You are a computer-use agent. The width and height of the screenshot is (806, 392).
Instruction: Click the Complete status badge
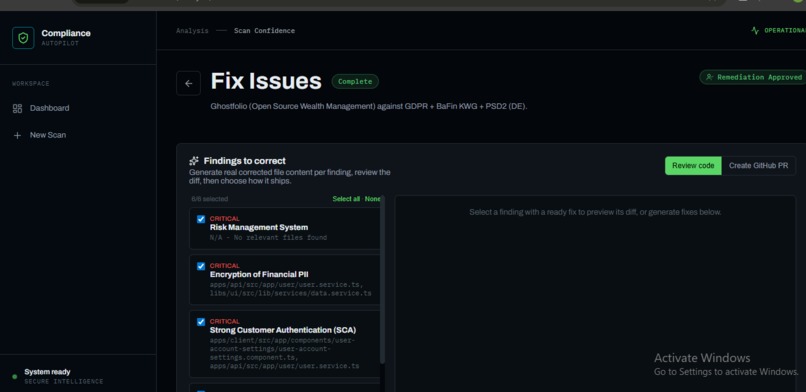click(355, 82)
